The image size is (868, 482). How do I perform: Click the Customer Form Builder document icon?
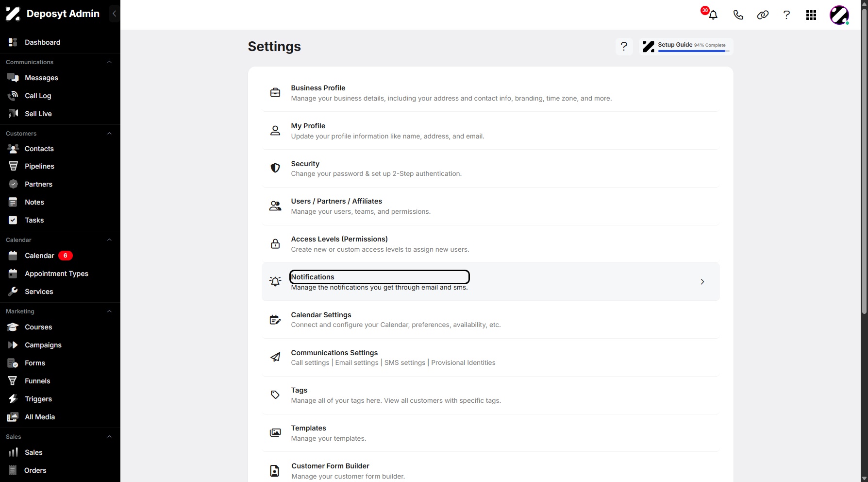click(x=275, y=471)
